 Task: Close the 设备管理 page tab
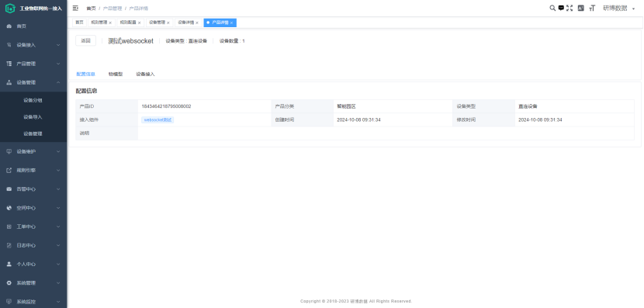coord(168,23)
